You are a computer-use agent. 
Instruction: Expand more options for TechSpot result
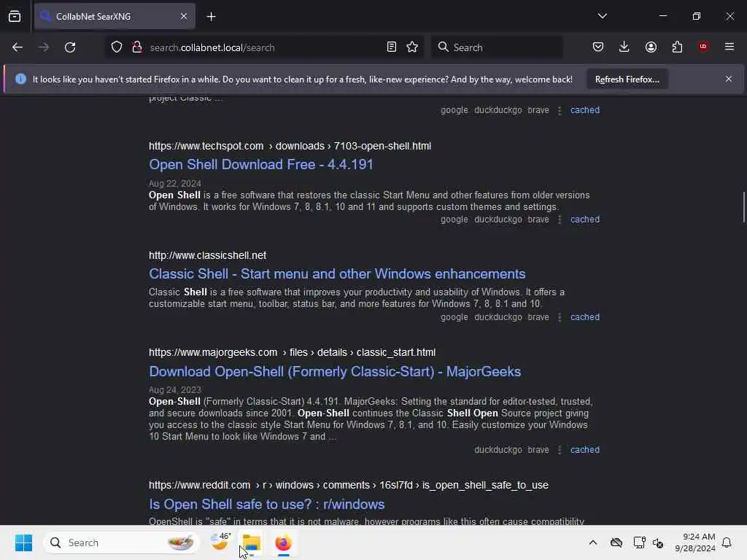coord(560,219)
